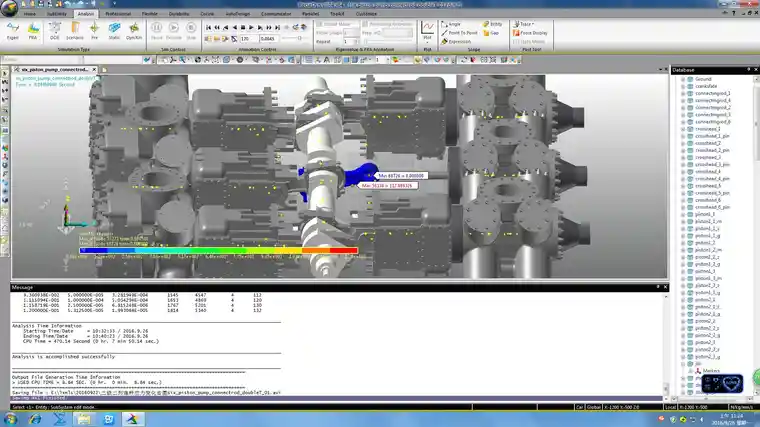Expand the connectingrod_1 tree node
Image resolution: width=760 pixels, height=427 pixels.
click(x=683, y=93)
